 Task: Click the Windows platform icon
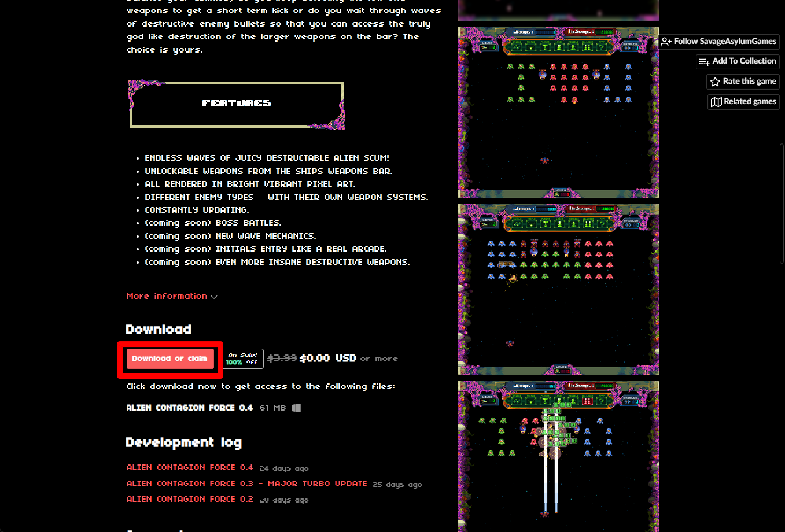coord(296,408)
